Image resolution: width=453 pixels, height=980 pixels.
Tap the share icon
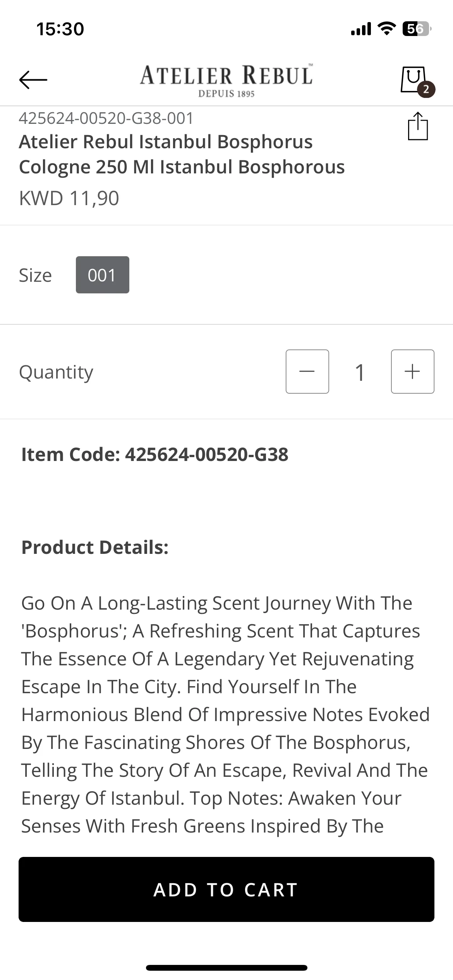tap(418, 126)
